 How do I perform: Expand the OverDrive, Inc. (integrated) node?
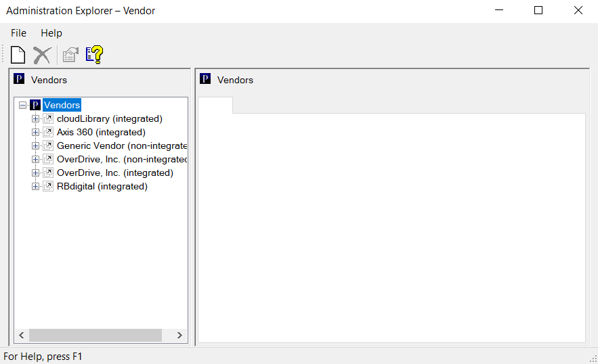click(36, 173)
